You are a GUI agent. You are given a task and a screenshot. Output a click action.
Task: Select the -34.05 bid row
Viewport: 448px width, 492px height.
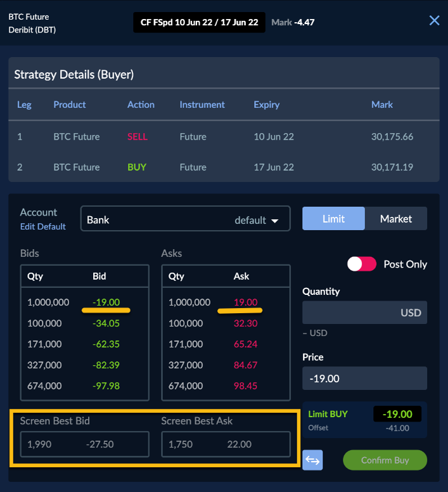[84, 323]
